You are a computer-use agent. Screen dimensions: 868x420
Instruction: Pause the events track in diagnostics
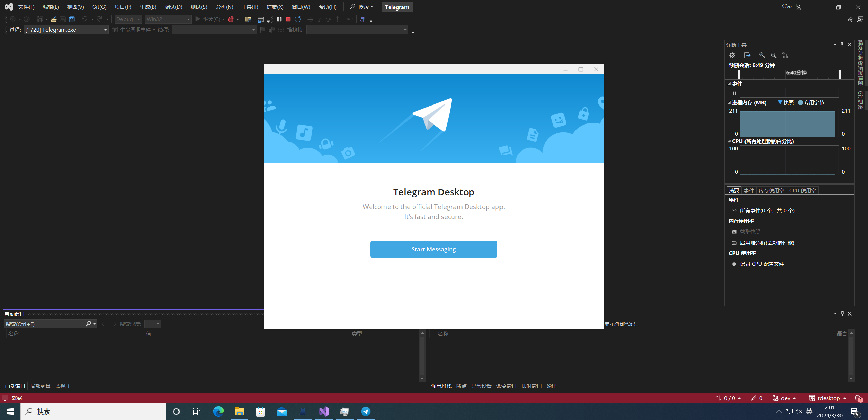pos(735,93)
